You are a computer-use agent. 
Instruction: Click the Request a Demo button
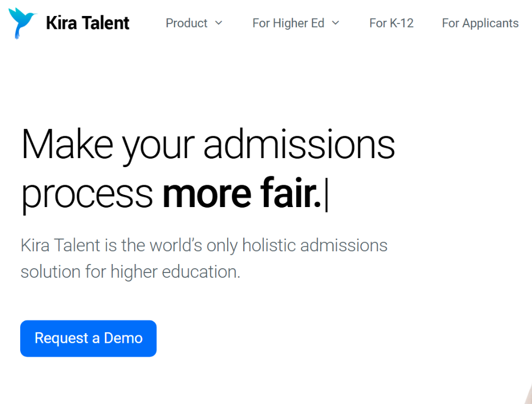pyautogui.click(x=88, y=339)
